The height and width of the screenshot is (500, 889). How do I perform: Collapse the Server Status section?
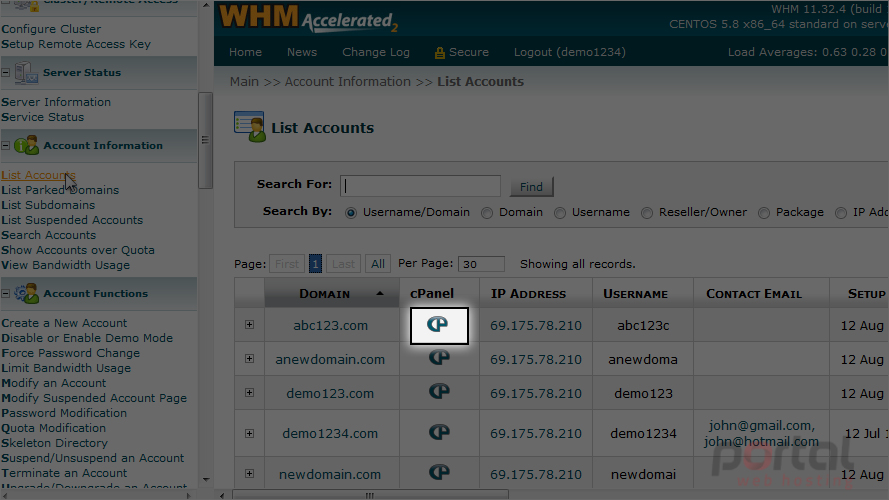(6, 73)
